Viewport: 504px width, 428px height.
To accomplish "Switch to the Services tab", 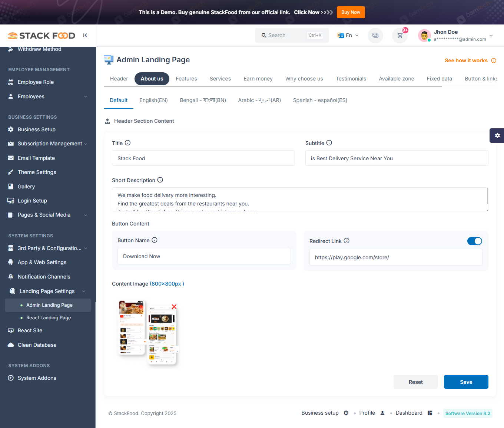I will click(x=220, y=79).
